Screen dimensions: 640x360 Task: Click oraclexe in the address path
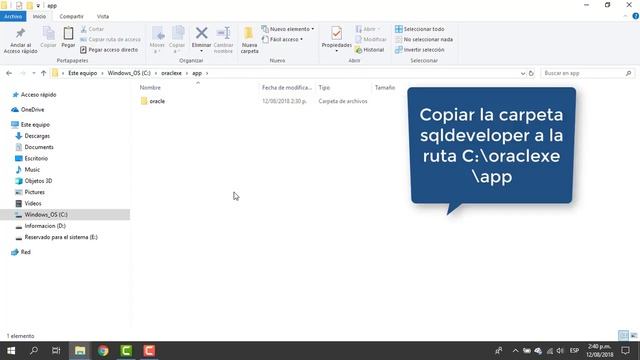point(171,73)
